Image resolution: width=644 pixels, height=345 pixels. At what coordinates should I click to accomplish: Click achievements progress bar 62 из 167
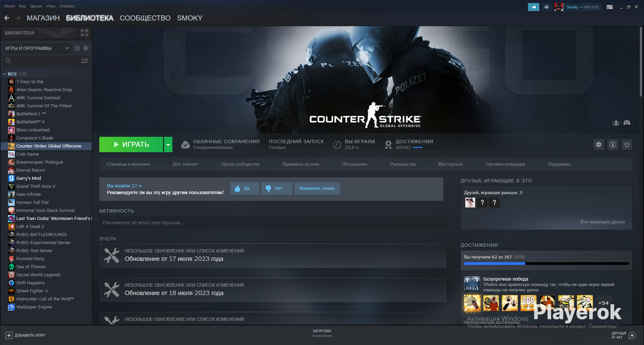coord(546,264)
